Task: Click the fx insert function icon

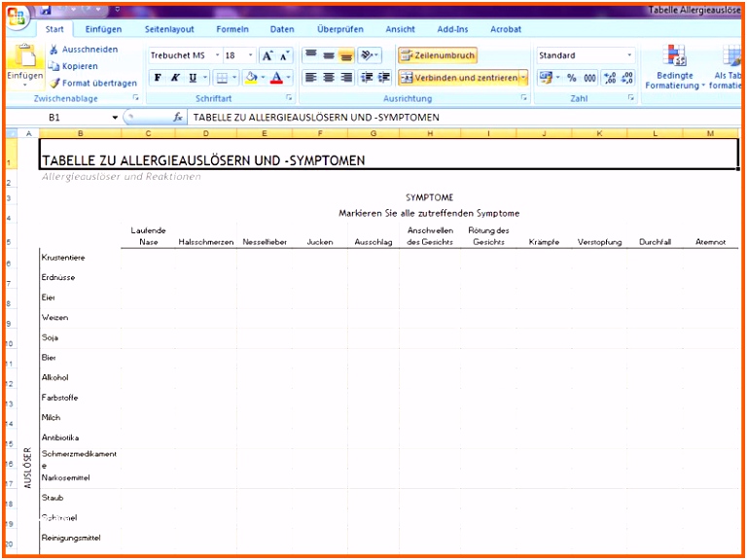Action: 178,117
